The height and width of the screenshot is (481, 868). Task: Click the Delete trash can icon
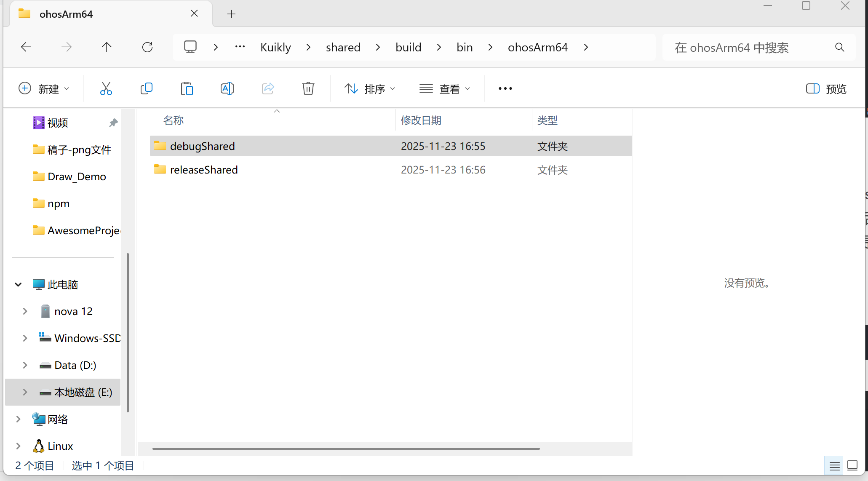[308, 88]
